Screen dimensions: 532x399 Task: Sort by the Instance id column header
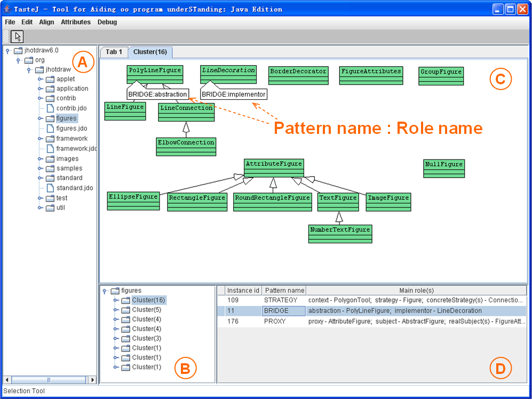click(x=243, y=290)
